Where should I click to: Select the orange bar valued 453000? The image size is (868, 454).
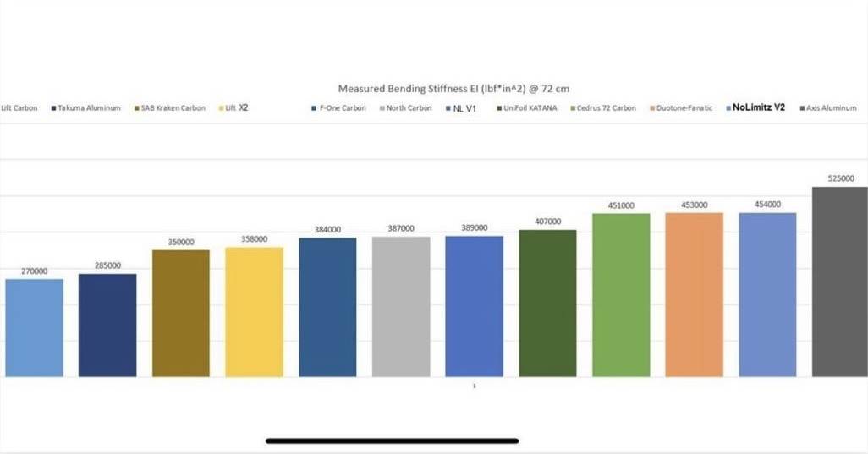[x=694, y=294]
